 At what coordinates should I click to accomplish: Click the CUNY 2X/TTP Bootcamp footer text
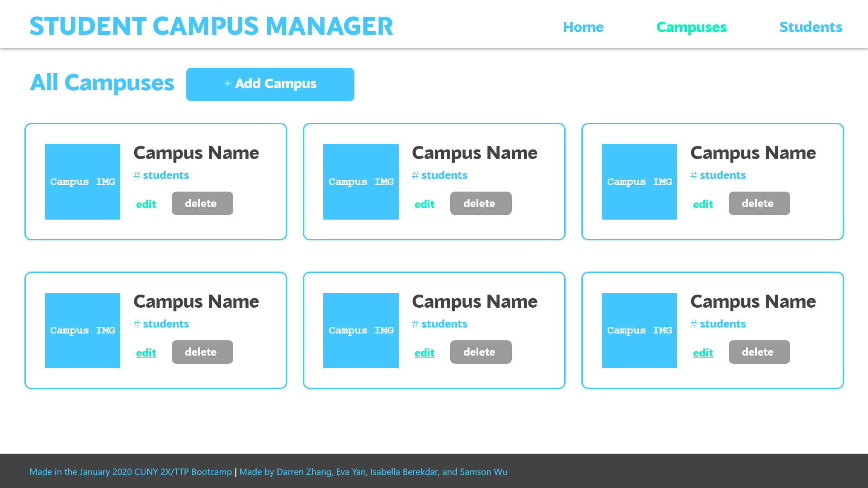point(131,472)
